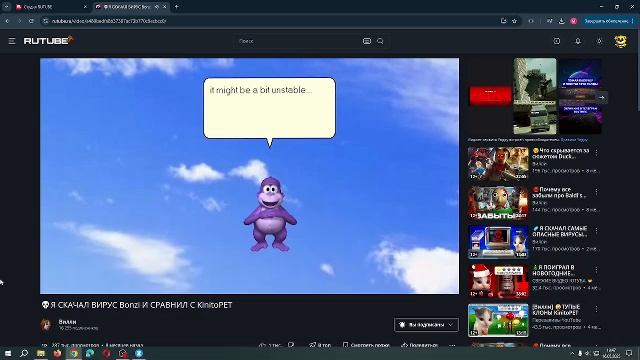Open thumbnail of 'Я ПОИГРАЛ В НОВОГОДНИЕ' video
This screenshot has width=640, height=360.
[x=498, y=281]
